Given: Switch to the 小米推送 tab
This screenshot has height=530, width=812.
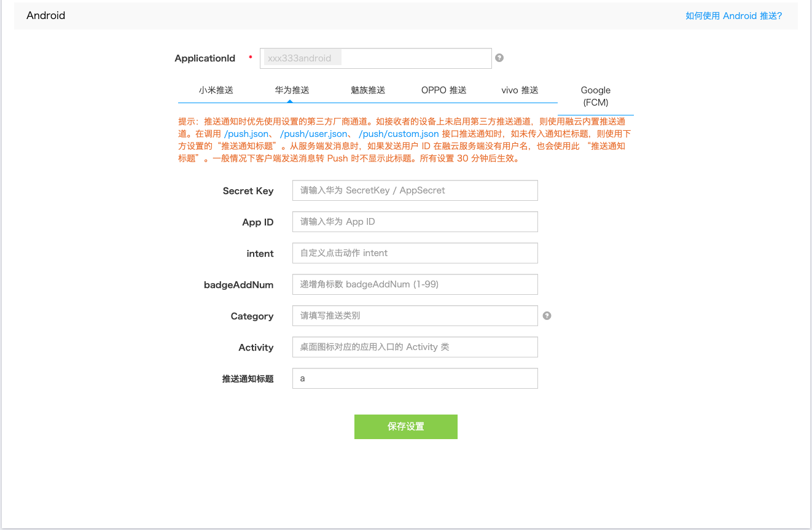Looking at the screenshot, I should 216,90.
